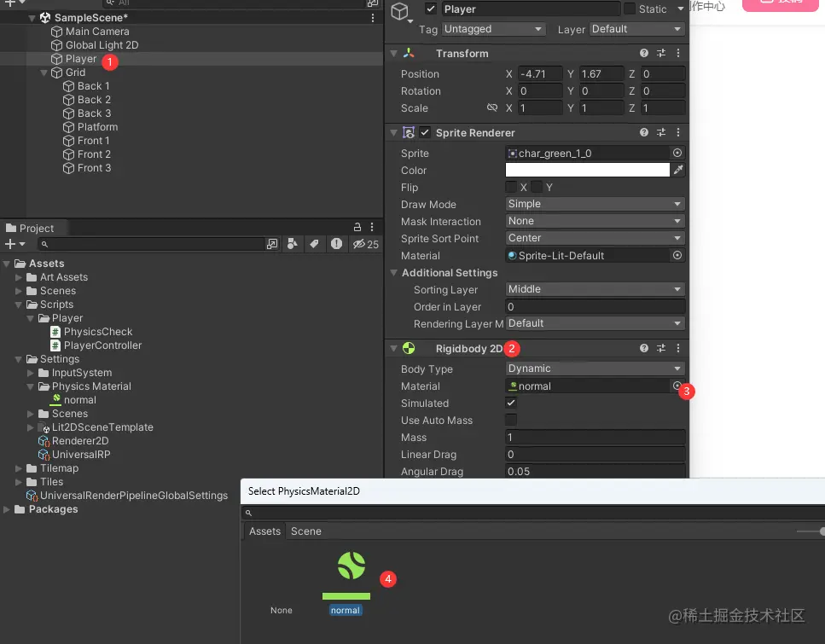
Task: Open Sprite Renderer presets icon
Action: [661, 132]
